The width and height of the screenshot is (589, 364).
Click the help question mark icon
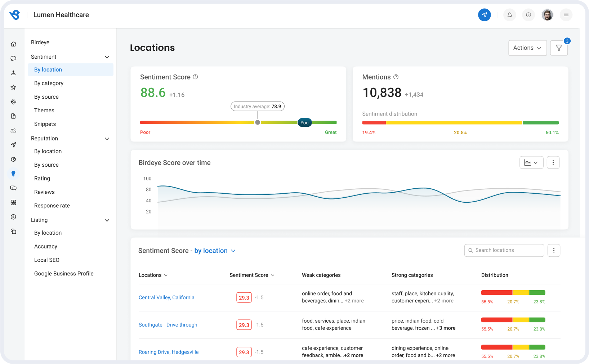pyautogui.click(x=528, y=15)
